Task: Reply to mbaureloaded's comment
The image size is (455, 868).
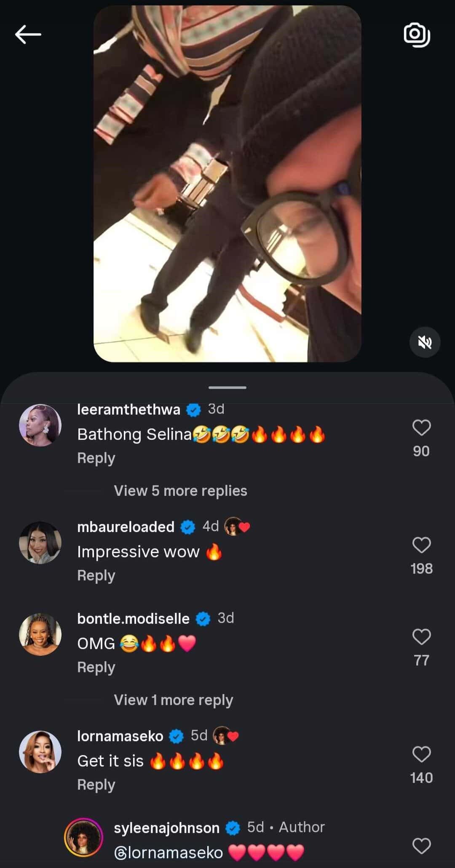Action: [x=96, y=575]
